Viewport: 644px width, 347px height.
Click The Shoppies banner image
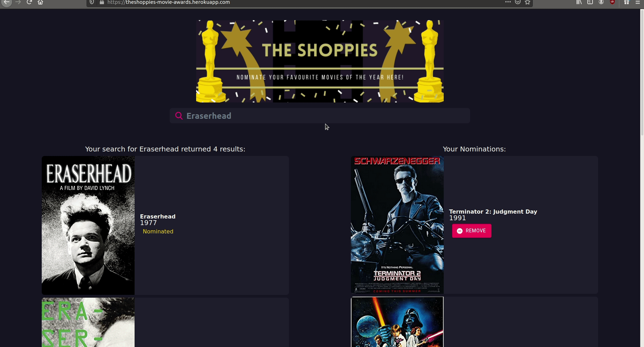[x=320, y=61]
